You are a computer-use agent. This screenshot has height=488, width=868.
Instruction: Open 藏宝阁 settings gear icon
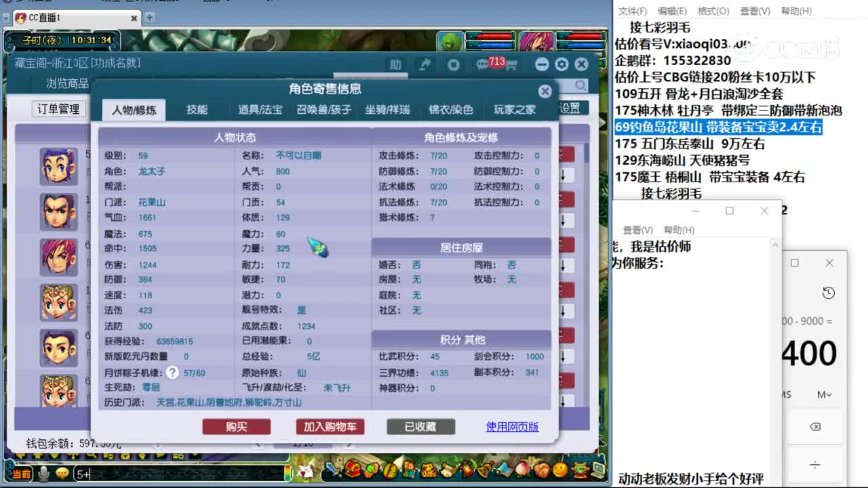pyautogui.click(x=561, y=64)
